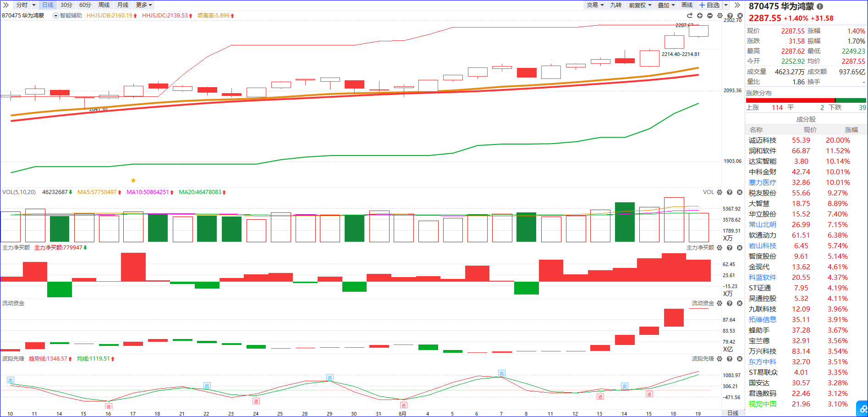Click info icon next to 870475 华为鸿蒙 title
The height and width of the screenshot is (417, 868).
pos(820,6)
